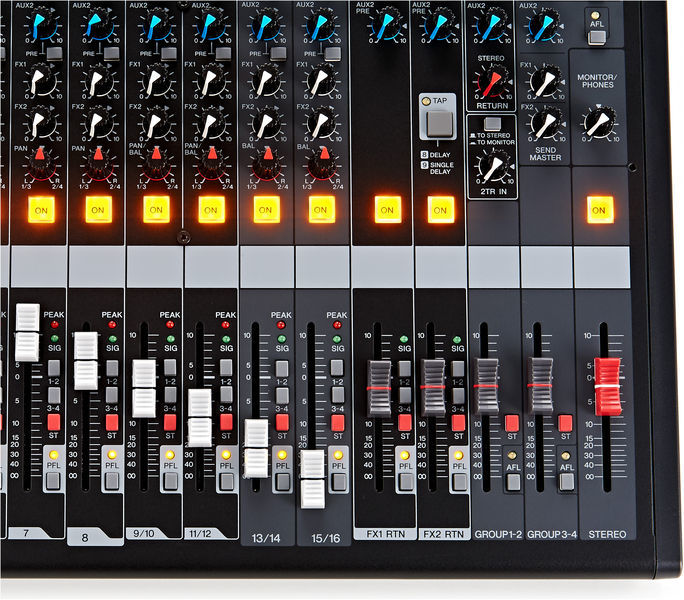Screen dimensions: 684x600
Task: Toggle GROUP1-2 red ST button
Action: (512, 423)
